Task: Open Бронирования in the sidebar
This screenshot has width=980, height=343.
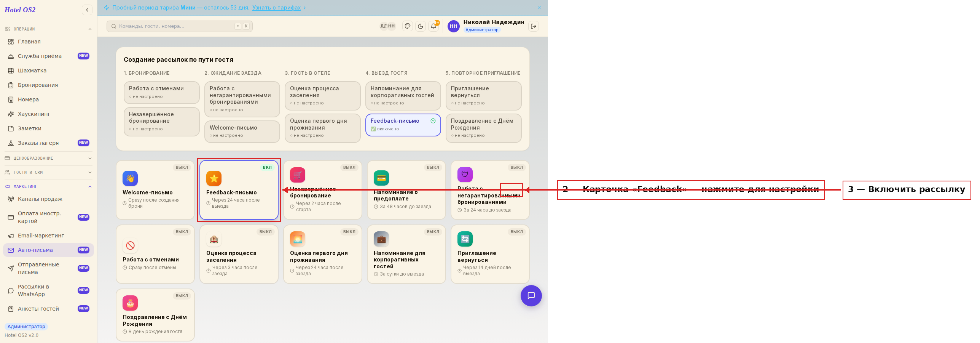Action: click(48, 85)
